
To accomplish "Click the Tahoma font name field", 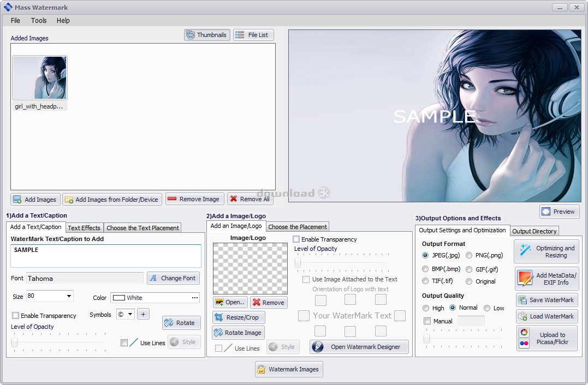I will [x=85, y=278].
